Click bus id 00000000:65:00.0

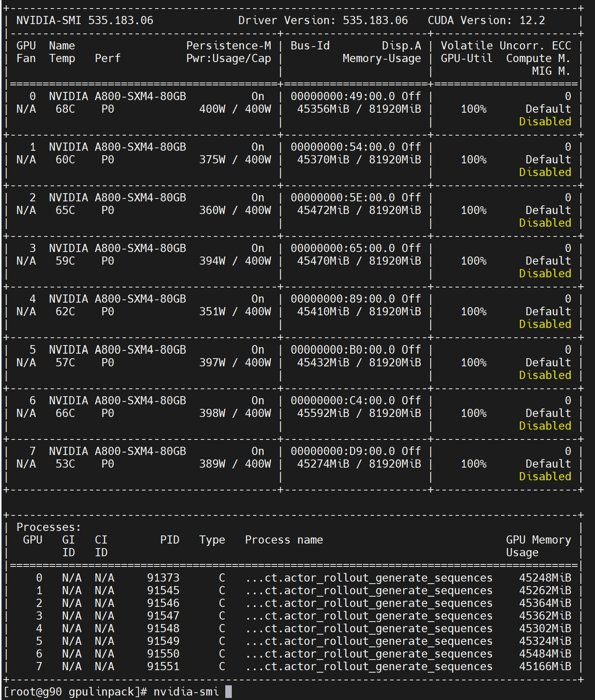tap(342, 248)
